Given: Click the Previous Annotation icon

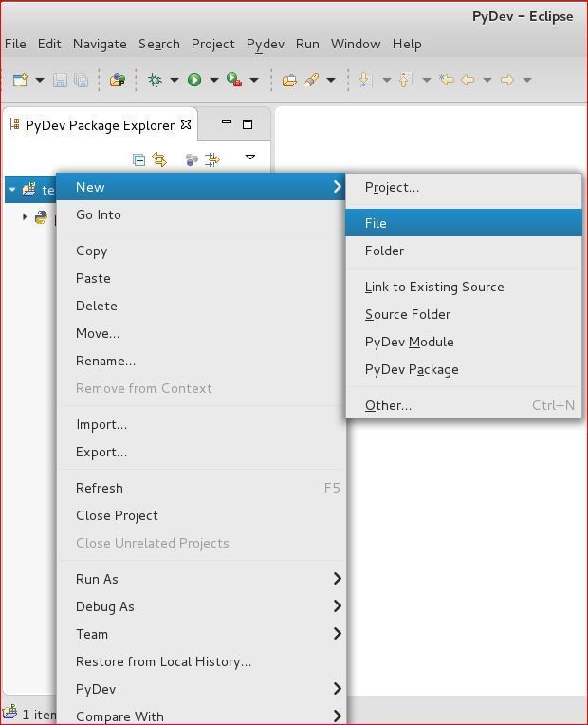Looking at the screenshot, I should 405,80.
